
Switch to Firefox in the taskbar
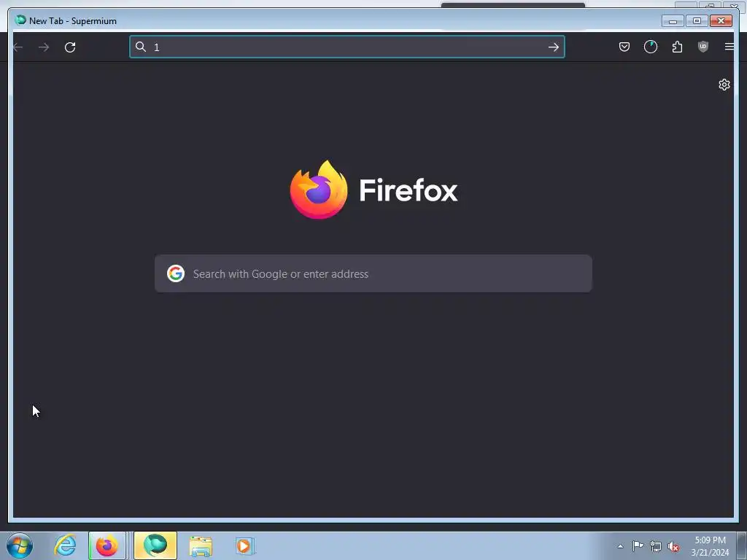tap(107, 545)
